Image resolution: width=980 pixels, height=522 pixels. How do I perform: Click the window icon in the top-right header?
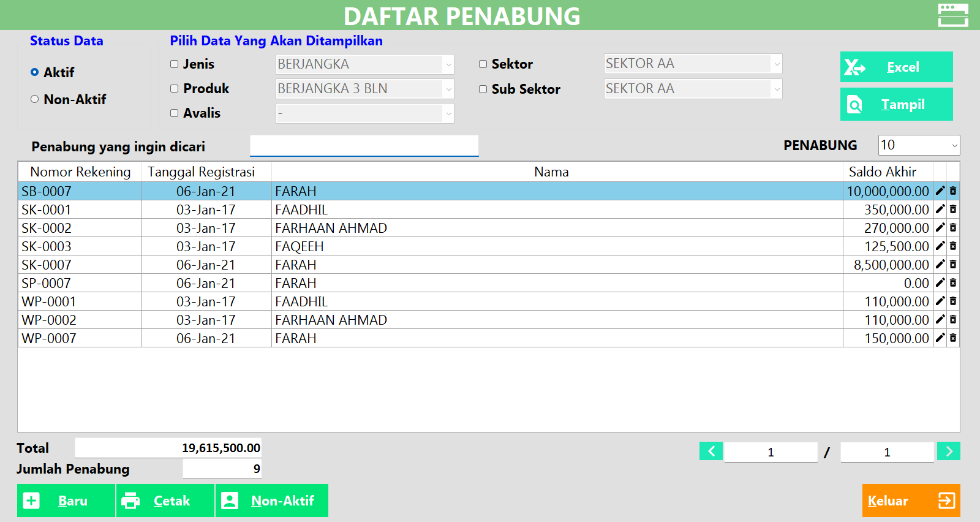pyautogui.click(x=953, y=15)
